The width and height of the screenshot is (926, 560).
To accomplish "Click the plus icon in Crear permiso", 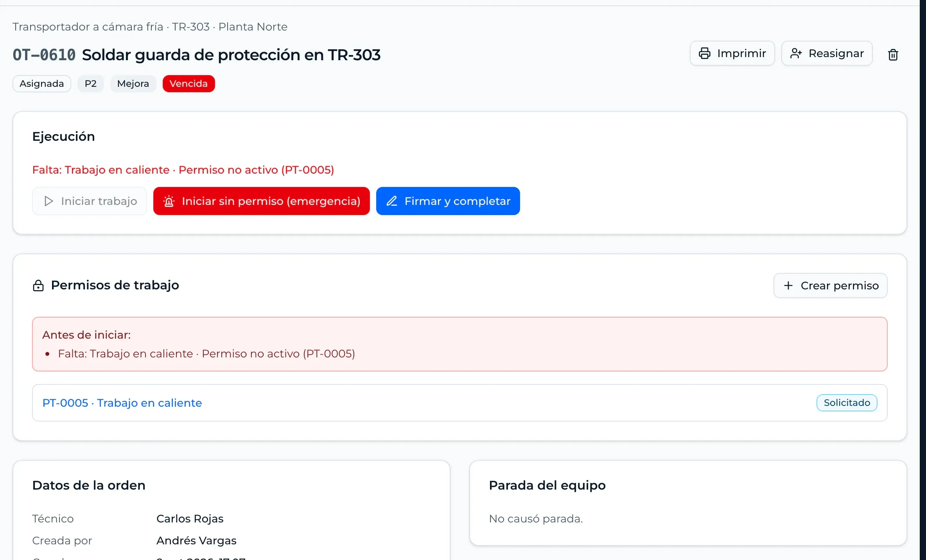I will (x=788, y=285).
